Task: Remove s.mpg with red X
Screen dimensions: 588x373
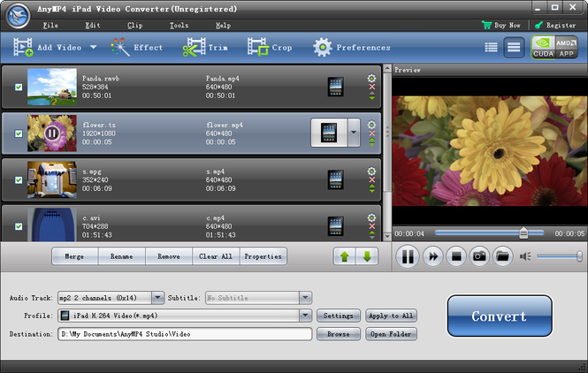Action: (371, 180)
